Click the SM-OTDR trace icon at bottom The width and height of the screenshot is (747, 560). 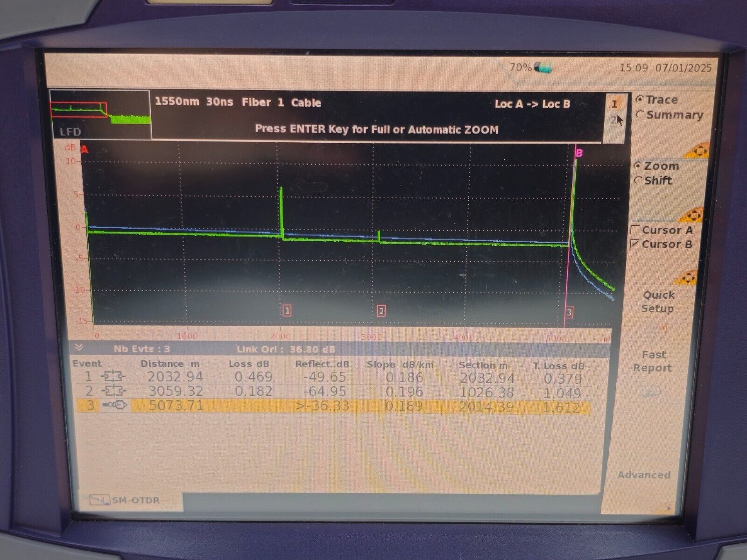pyautogui.click(x=99, y=500)
